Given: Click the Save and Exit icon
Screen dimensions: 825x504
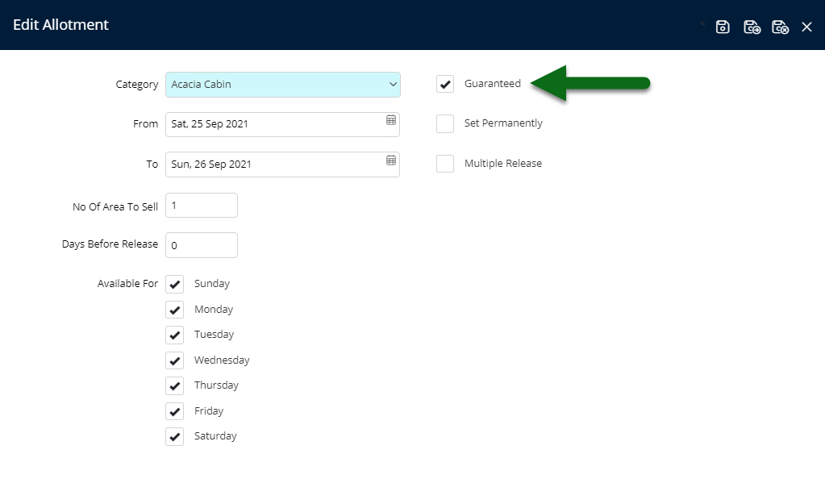Looking at the screenshot, I should [780, 27].
